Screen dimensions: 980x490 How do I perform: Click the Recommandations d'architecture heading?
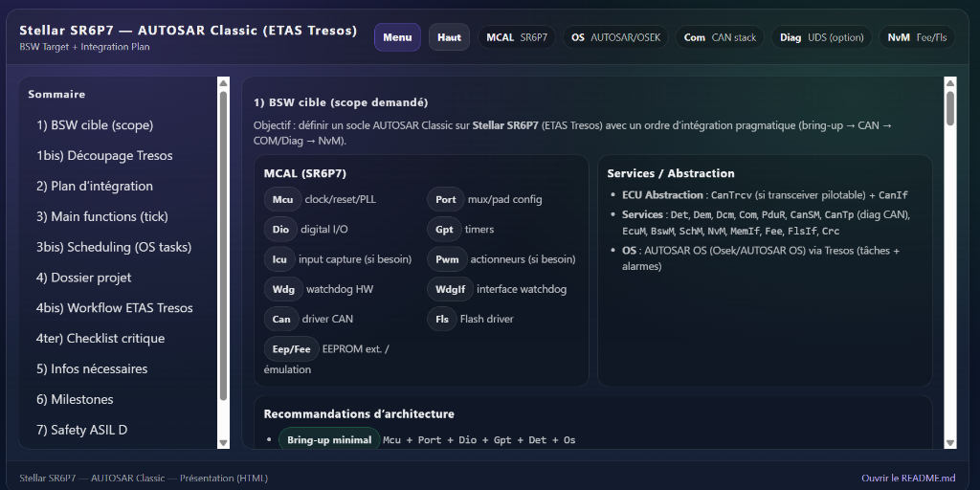tap(359, 413)
